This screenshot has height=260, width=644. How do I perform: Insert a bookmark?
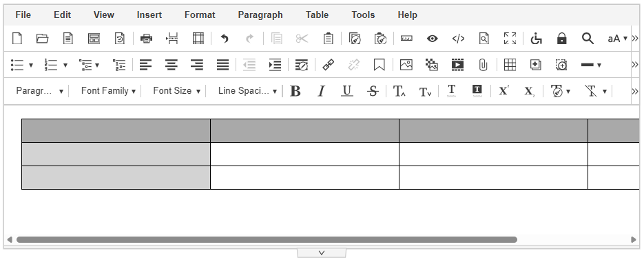click(379, 65)
